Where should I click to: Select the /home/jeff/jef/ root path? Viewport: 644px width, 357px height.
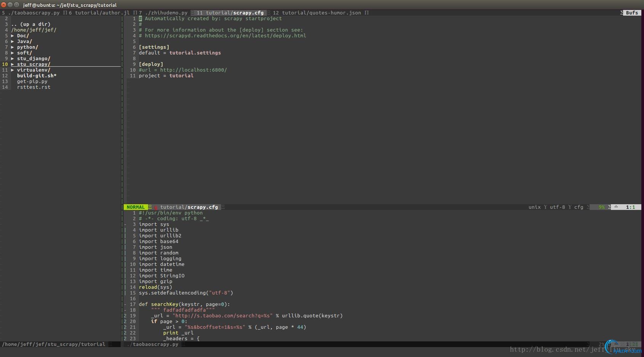pos(34,30)
